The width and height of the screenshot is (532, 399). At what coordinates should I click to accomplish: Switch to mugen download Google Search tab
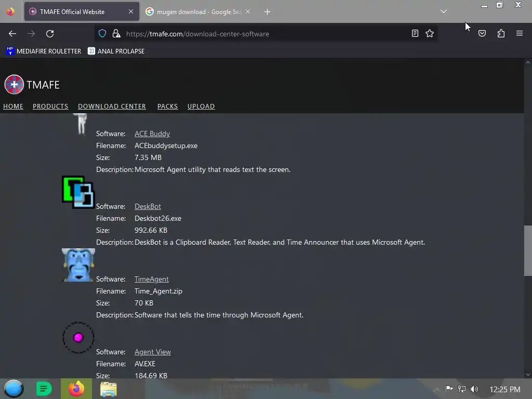point(198,11)
